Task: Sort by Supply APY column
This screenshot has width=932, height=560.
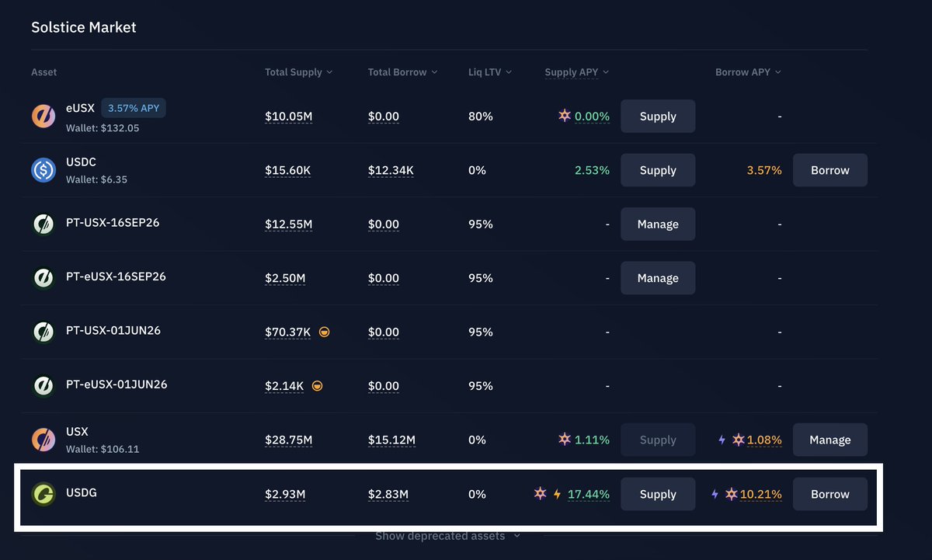Action: tap(577, 72)
